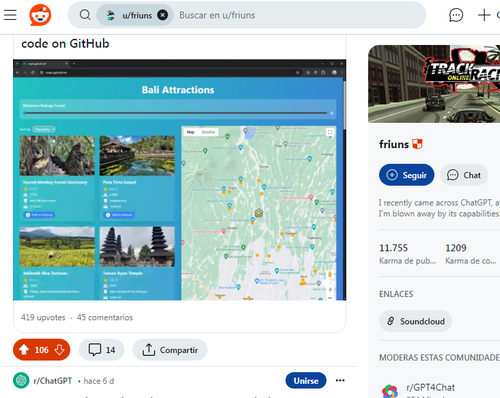Screen dimensions: 500x398
Task: Click the 11.755 post karma value
Action: coord(393,248)
